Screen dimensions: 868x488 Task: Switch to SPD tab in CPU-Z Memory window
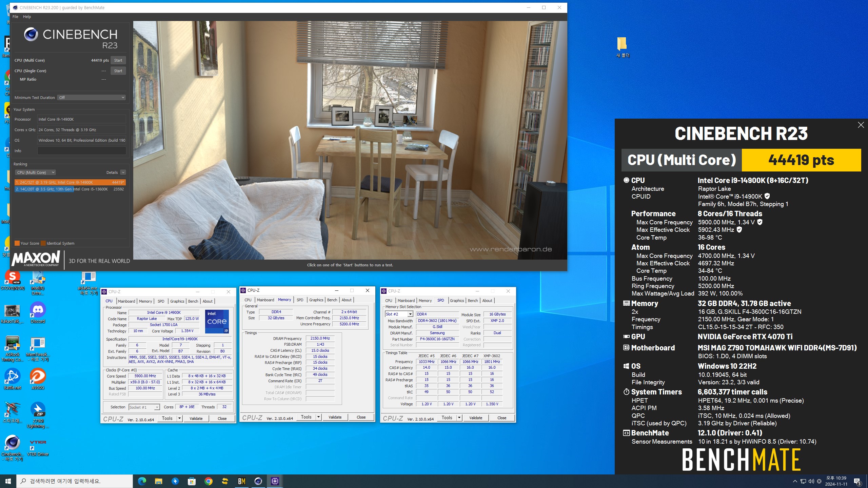(x=300, y=300)
